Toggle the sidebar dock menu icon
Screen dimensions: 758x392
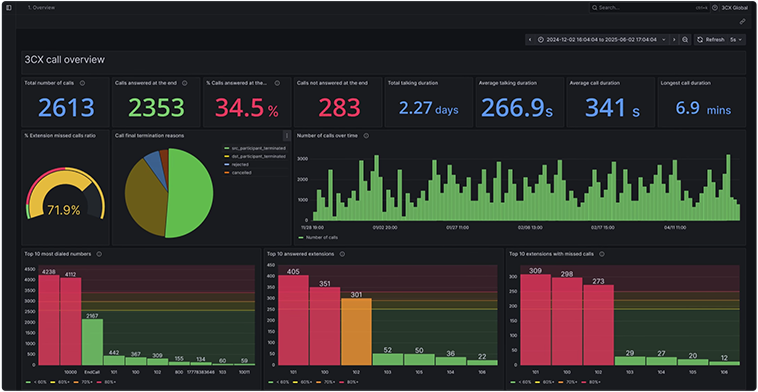[x=8, y=8]
